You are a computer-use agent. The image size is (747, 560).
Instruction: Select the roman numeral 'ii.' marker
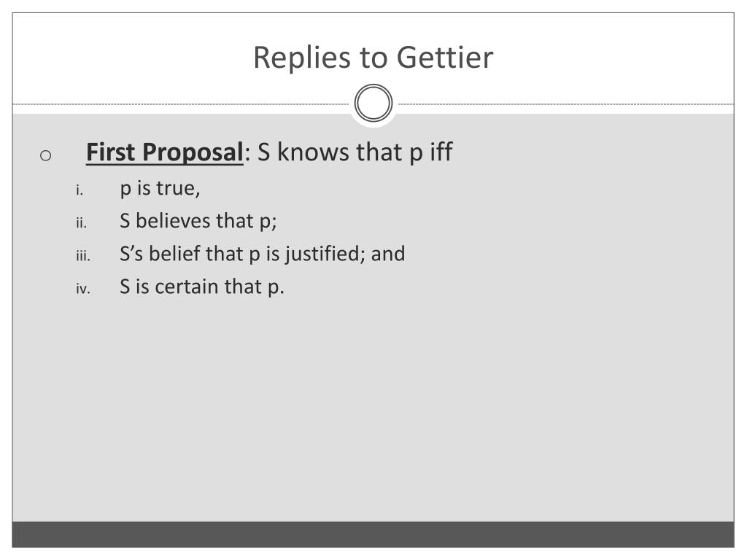point(82,223)
